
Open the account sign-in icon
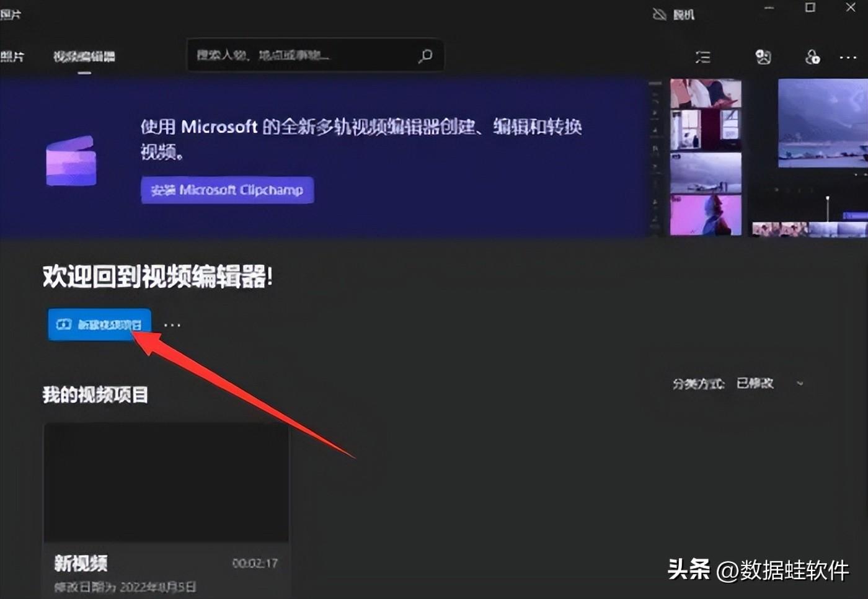coord(812,57)
